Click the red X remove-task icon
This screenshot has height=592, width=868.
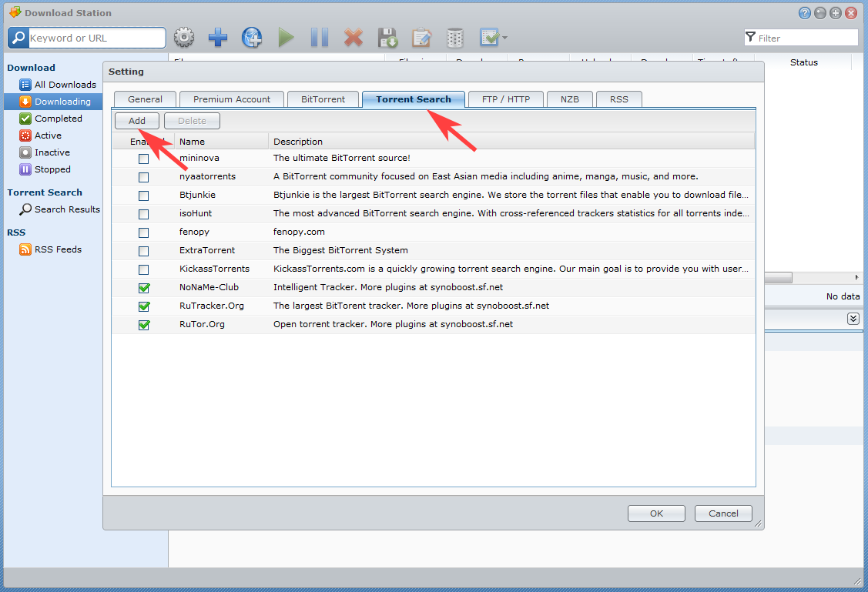click(x=354, y=38)
